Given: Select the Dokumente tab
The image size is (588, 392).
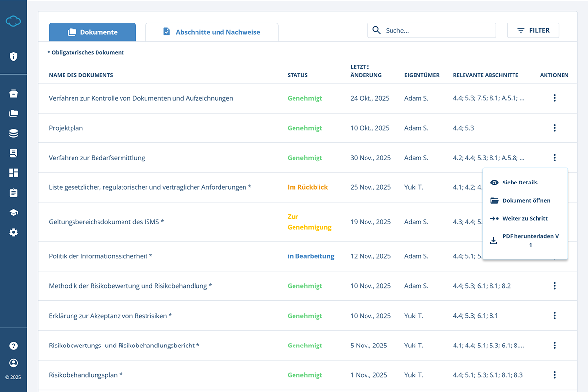Looking at the screenshot, I should point(93,32).
